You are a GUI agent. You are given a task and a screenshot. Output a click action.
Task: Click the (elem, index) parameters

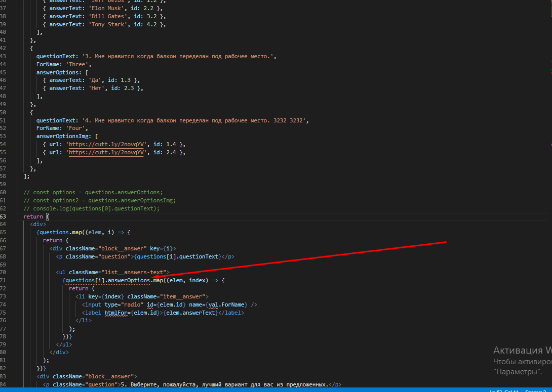pos(187,281)
